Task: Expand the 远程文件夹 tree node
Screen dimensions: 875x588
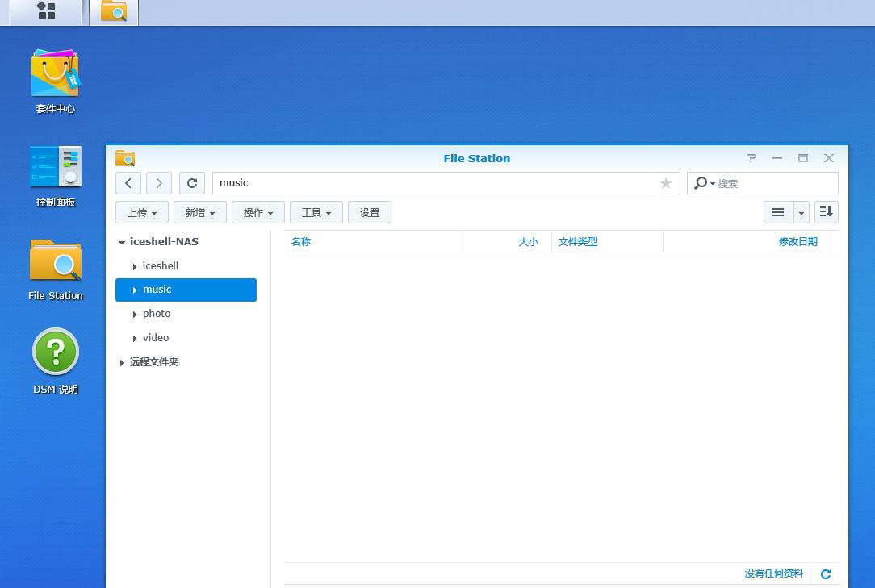Action: coord(122,362)
